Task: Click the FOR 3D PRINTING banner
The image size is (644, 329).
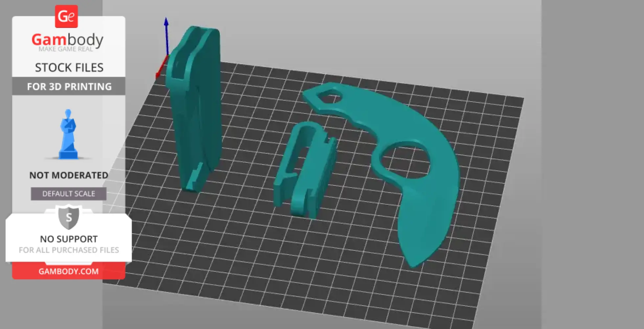Action: [x=69, y=87]
